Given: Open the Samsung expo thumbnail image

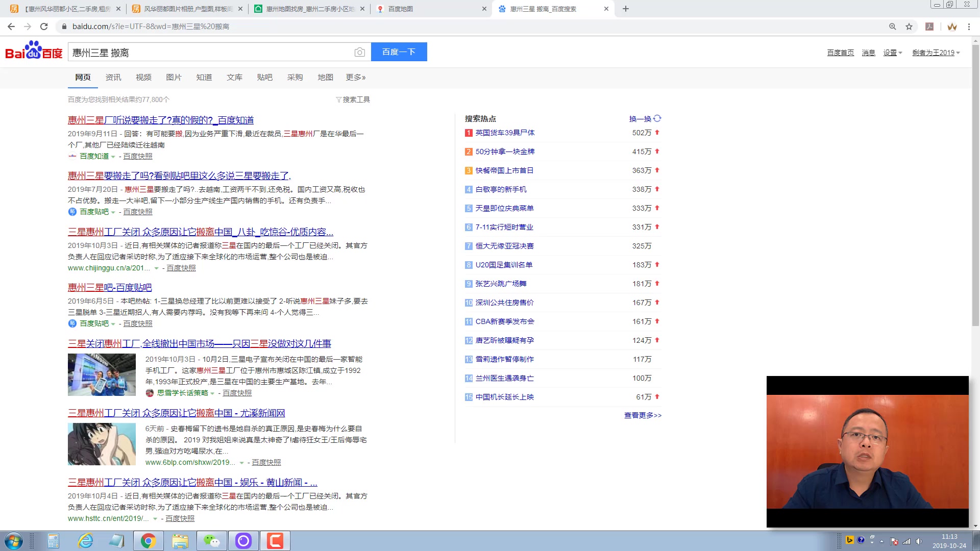Looking at the screenshot, I should click(x=102, y=374).
